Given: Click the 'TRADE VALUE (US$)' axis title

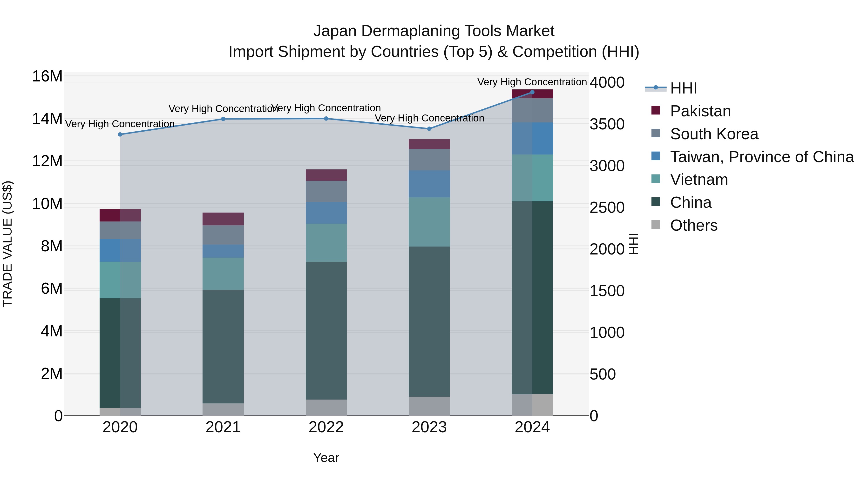Looking at the screenshot, I should tap(7, 244).
